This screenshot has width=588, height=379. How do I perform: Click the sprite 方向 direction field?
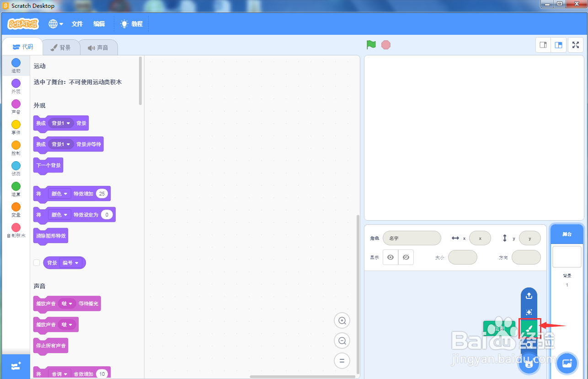pos(526,257)
